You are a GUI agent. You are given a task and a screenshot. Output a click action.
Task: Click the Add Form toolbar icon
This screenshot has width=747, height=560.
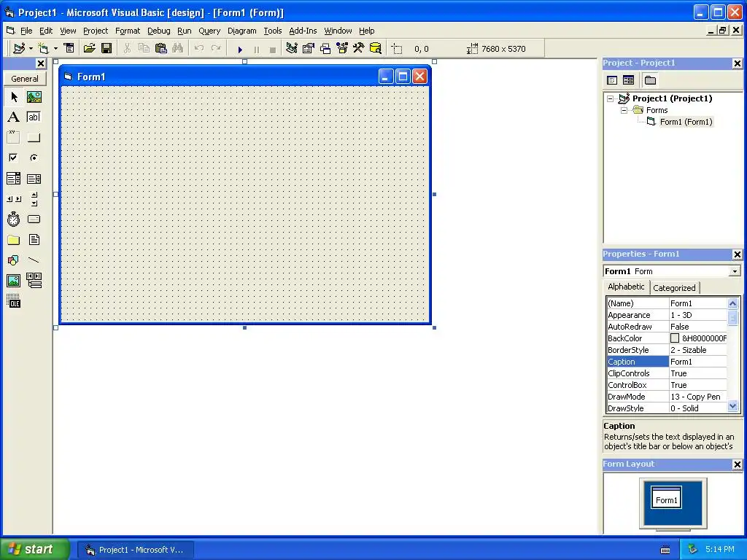[x=43, y=48]
